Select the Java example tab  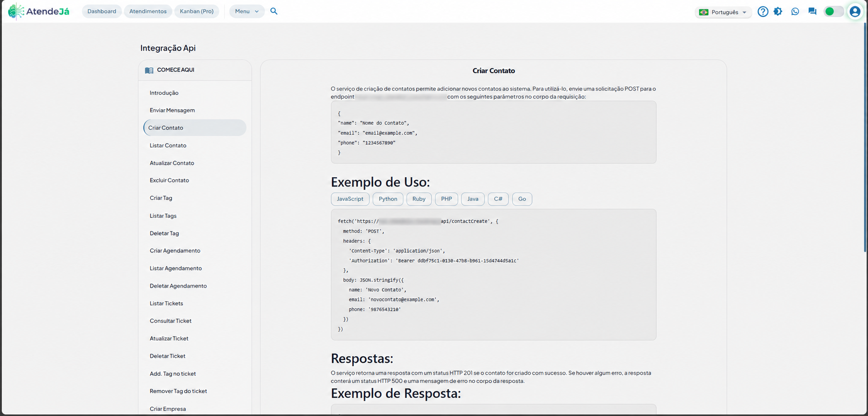(473, 199)
